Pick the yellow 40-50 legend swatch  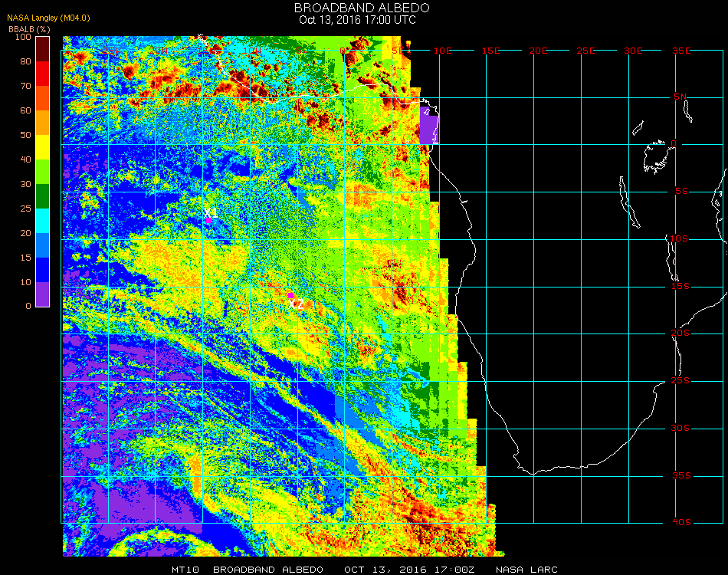click(x=43, y=147)
